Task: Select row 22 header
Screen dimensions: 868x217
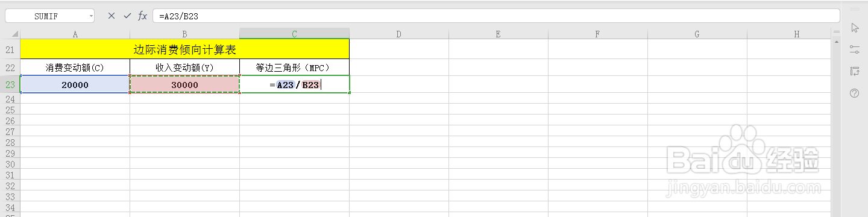Action: pyautogui.click(x=10, y=68)
